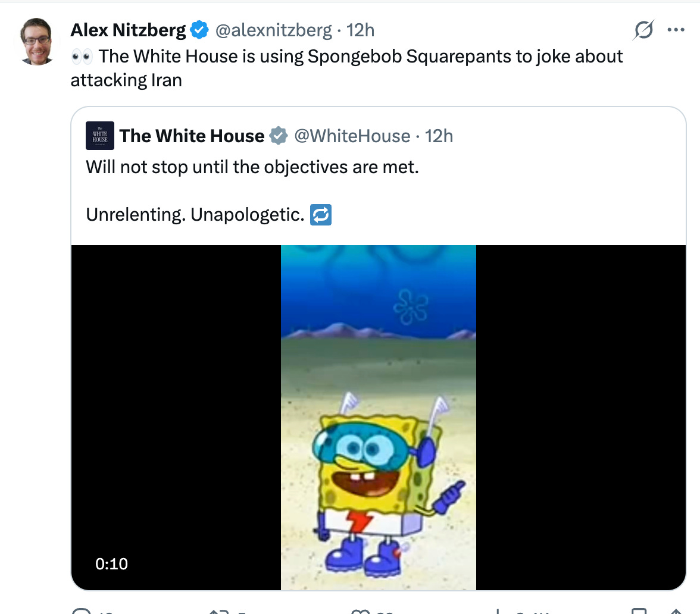Open the @WhiteHouse handle in the quoted post
700x614 pixels.
[352, 136]
